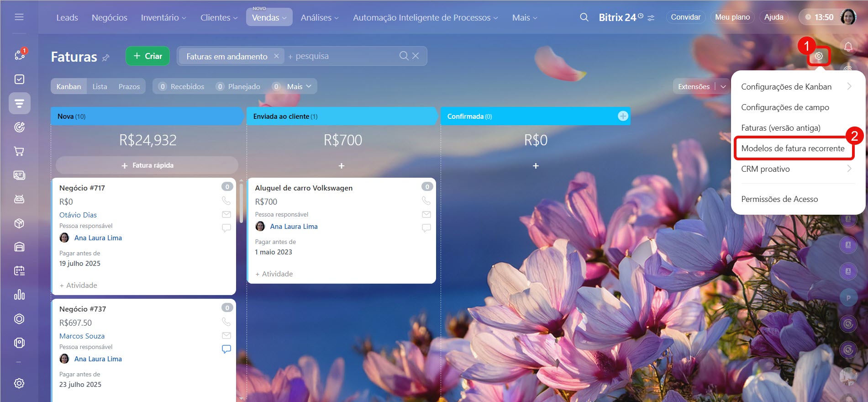Open the chat bubble on Negócio #737 card

(x=226, y=349)
